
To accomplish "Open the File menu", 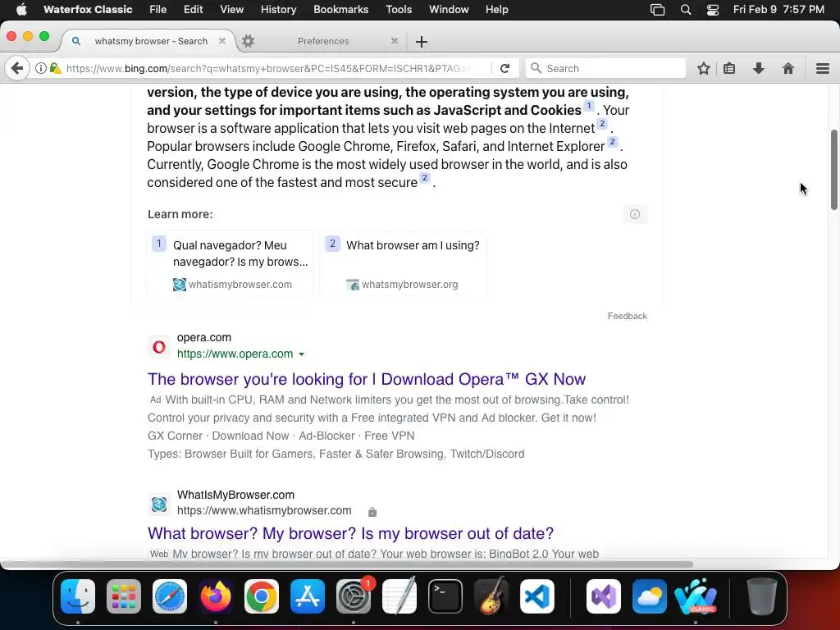I will [x=158, y=10].
